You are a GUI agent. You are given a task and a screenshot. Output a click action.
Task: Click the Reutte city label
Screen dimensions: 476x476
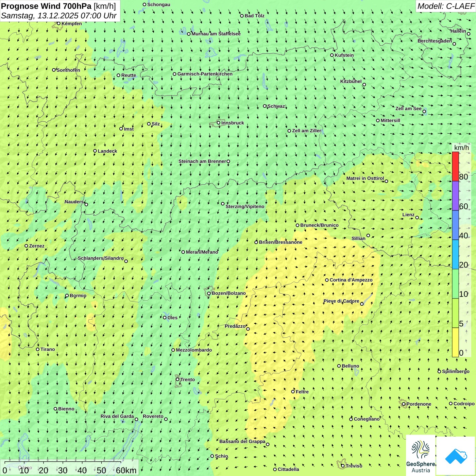pos(129,75)
